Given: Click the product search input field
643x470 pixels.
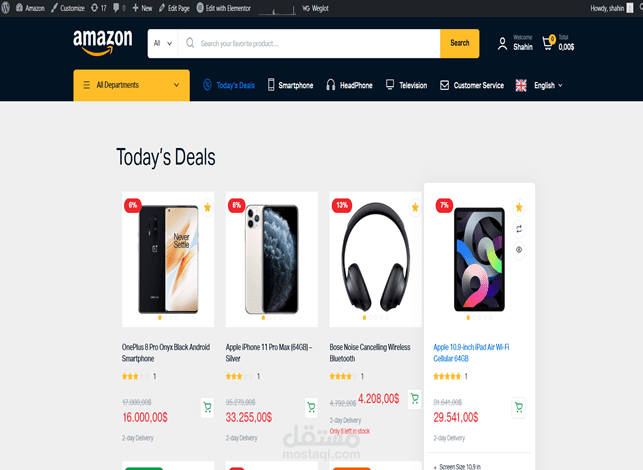Looking at the screenshot, I should point(309,43).
